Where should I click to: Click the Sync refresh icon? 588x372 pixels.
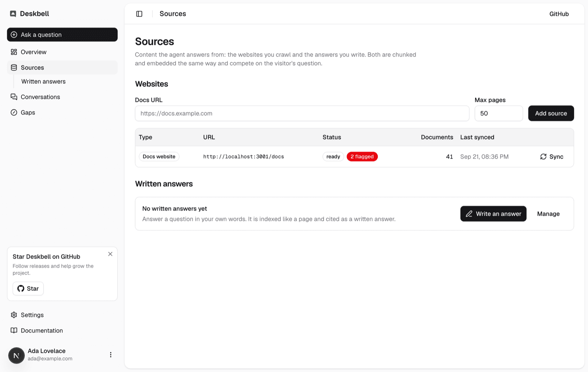tap(543, 157)
